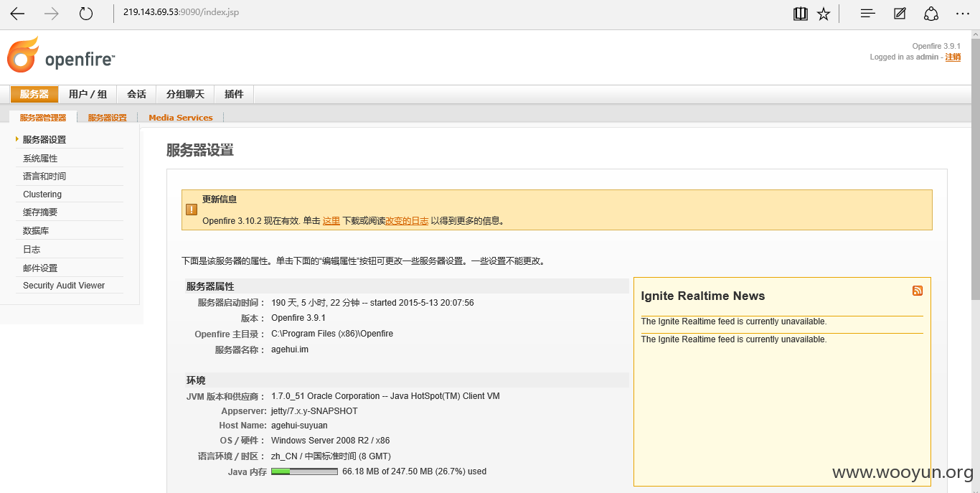This screenshot has height=493, width=980.
Task: Click the Share icon in browser toolbar
Action: pos(931,14)
